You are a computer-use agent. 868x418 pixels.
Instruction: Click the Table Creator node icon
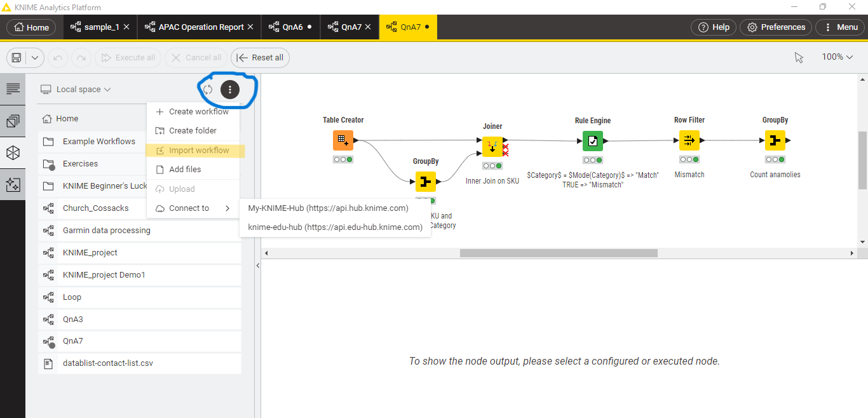coord(342,140)
